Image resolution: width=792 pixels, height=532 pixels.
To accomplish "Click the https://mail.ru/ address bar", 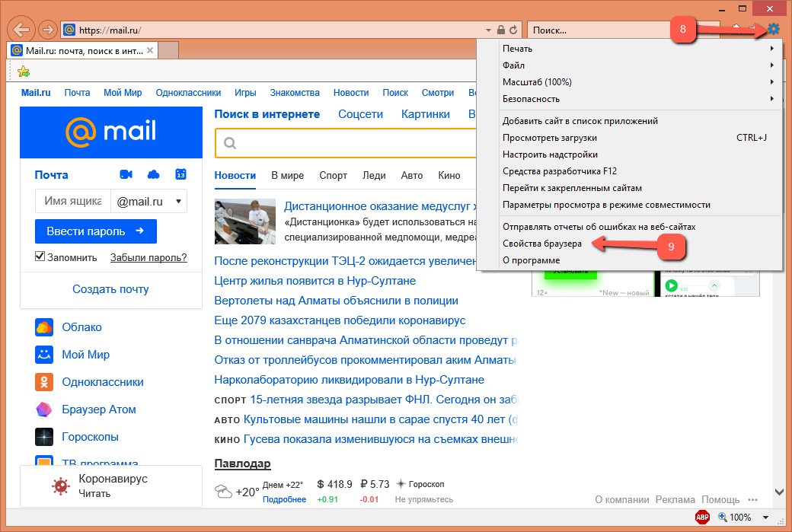I will click(x=273, y=30).
